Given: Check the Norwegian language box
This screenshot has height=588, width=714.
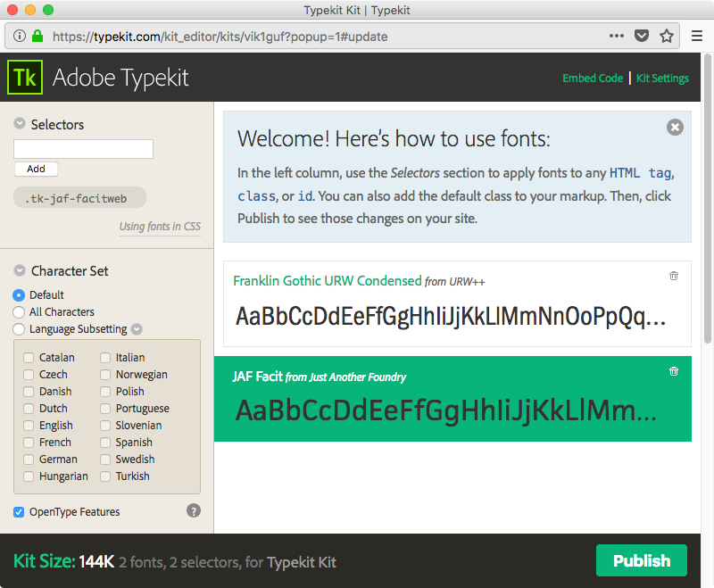Looking at the screenshot, I should coord(105,375).
